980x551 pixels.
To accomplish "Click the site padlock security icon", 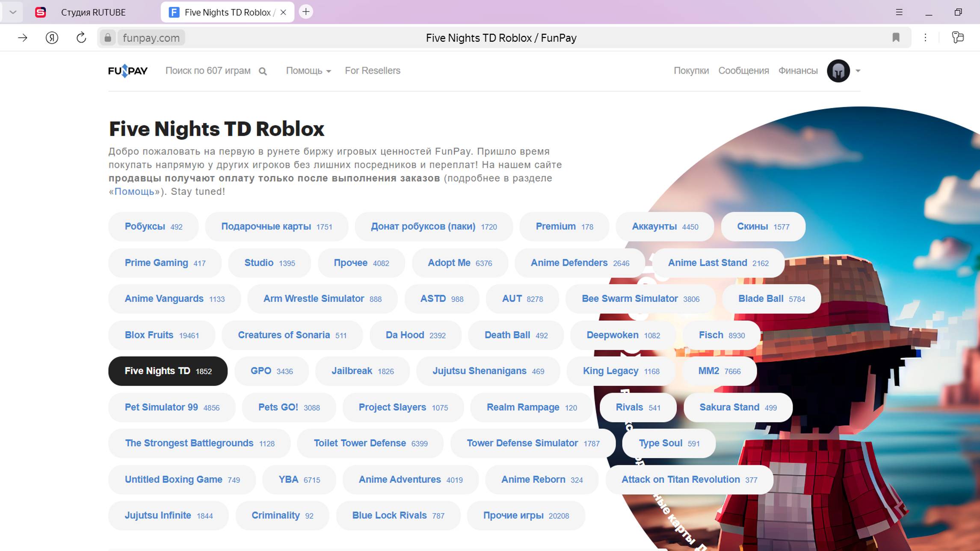I will (108, 38).
